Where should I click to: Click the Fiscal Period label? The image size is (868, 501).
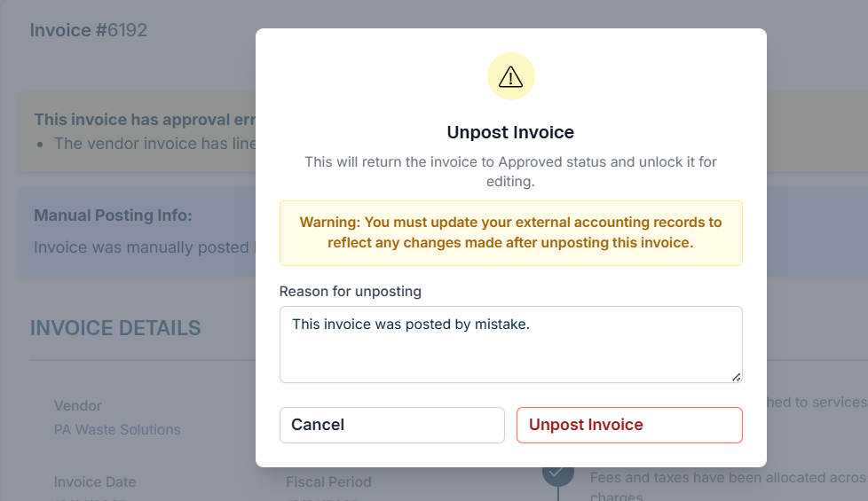tap(328, 482)
